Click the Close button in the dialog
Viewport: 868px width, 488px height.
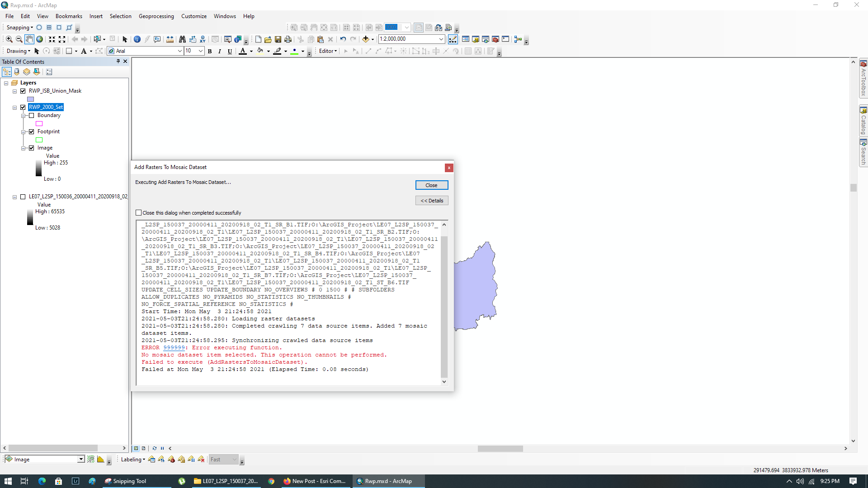coord(431,185)
